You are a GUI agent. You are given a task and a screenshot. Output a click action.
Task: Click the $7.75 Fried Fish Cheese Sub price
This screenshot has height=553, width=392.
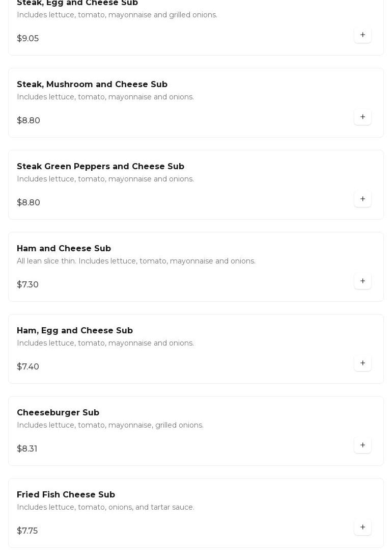pyautogui.click(x=27, y=531)
